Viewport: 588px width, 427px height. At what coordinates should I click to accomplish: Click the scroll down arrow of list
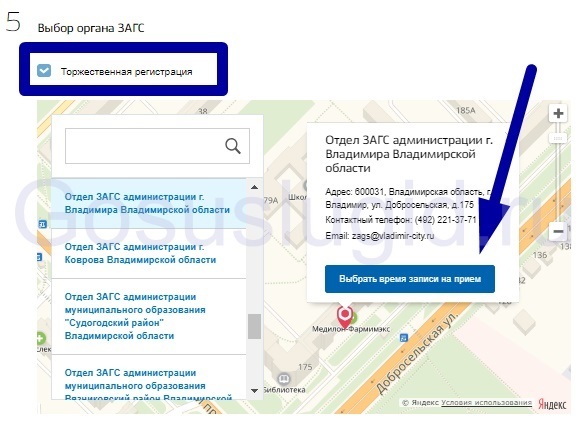pyautogui.click(x=254, y=391)
